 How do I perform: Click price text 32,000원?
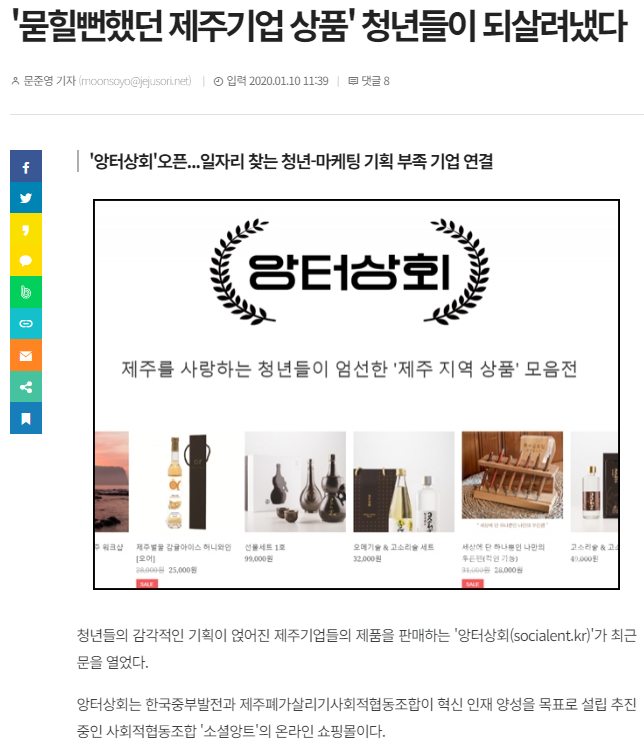pyautogui.click(x=367, y=559)
